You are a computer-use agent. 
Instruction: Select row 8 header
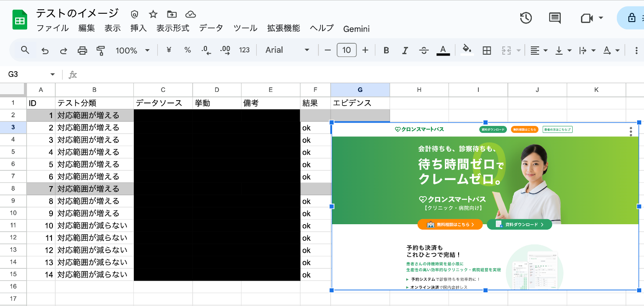coord(13,189)
